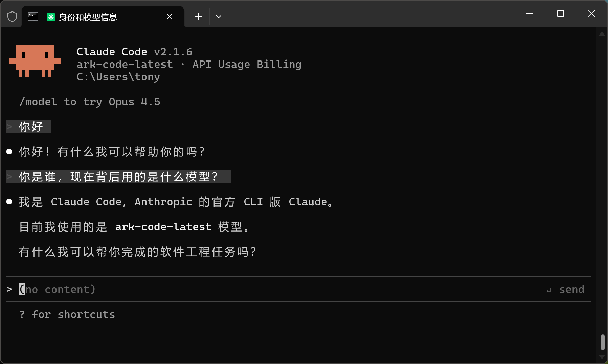608x364 pixels.
Task: Open the tab list dropdown chevron
Action: 219,16
